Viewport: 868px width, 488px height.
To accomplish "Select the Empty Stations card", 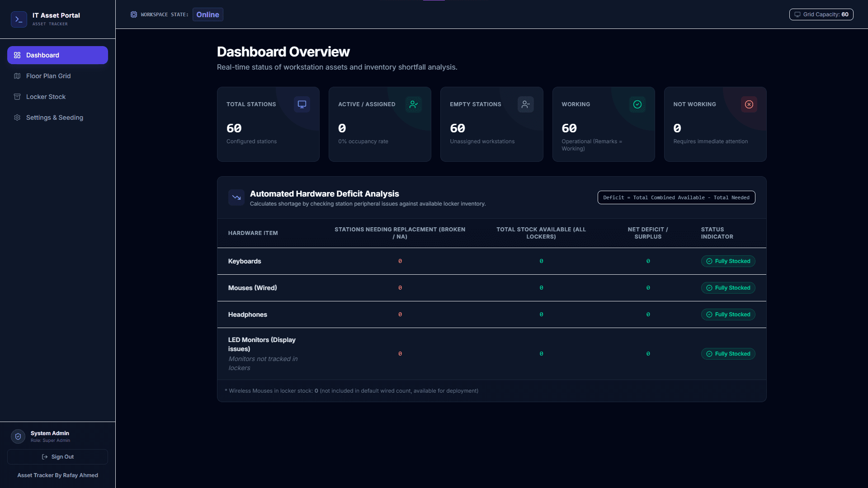I will click(x=492, y=124).
